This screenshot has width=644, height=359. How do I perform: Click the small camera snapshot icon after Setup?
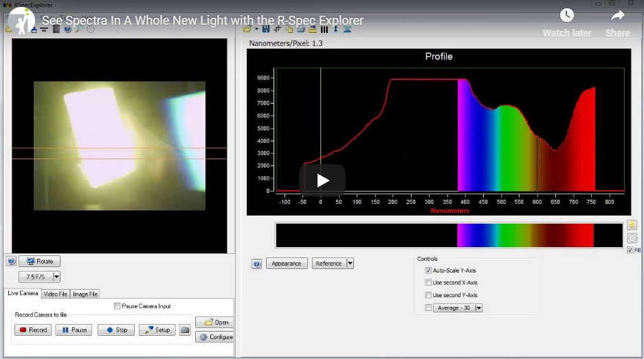(x=186, y=330)
